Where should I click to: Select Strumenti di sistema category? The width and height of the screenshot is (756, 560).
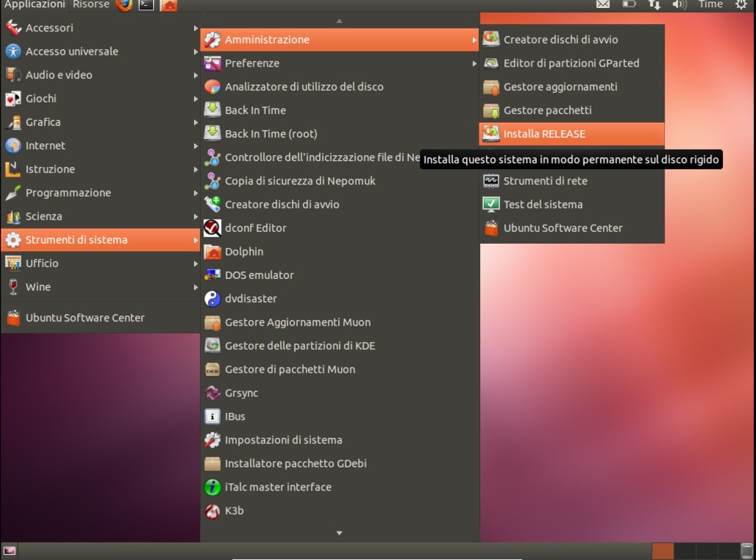click(100, 239)
